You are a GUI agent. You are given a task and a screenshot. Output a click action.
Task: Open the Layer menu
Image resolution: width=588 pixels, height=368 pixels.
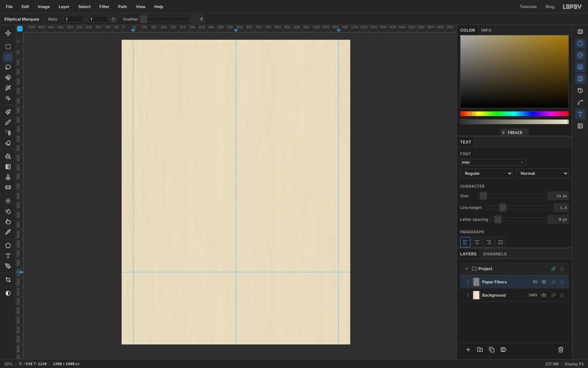click(64, 7)
